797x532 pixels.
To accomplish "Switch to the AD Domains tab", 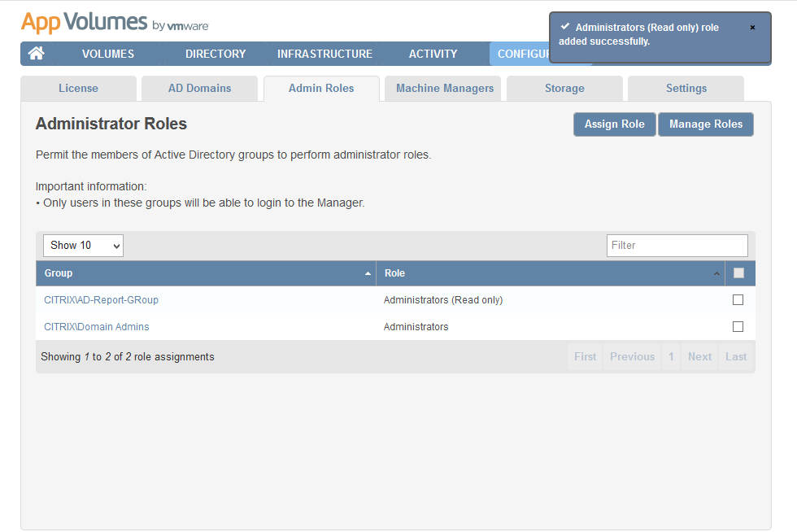I will click(200, 89).
